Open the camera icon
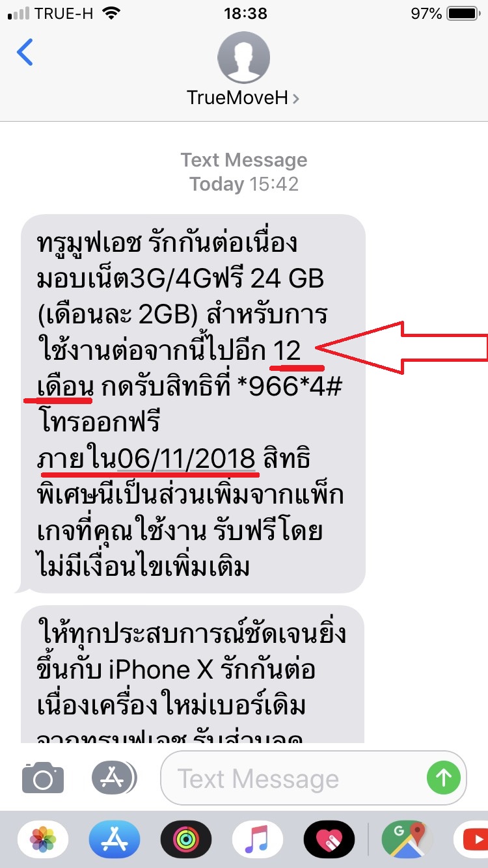This screenshot has height=868, width=488. (x=43, y=778)
